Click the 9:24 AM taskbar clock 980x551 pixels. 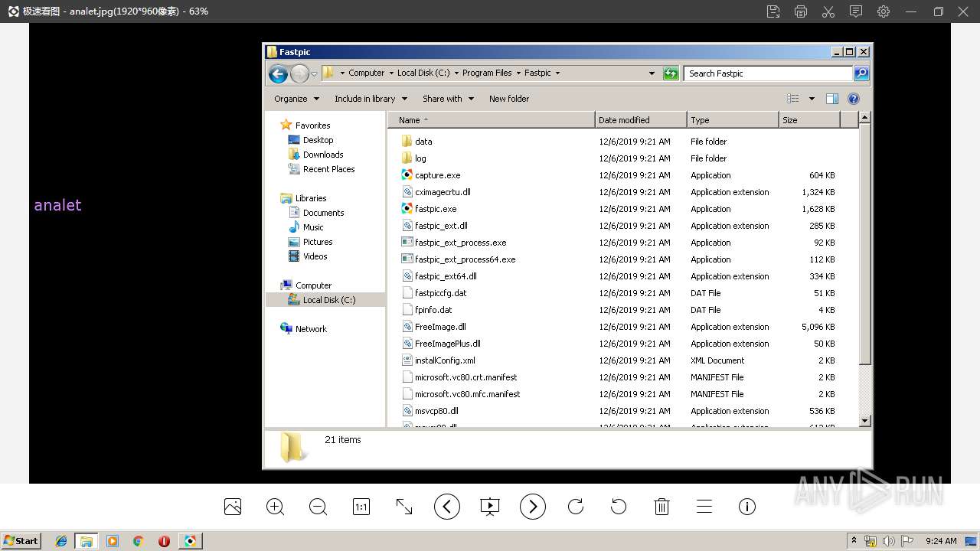click(941, 541)
